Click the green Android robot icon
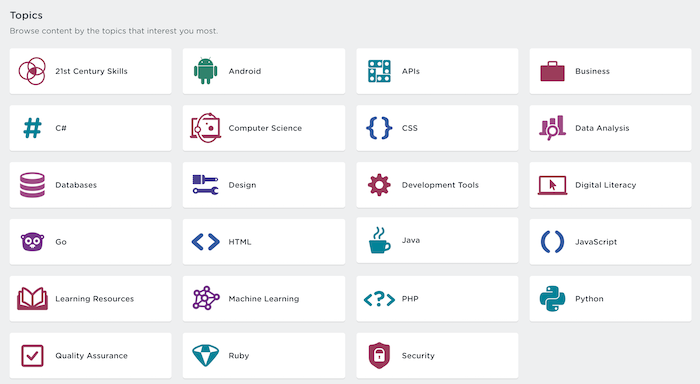 pos(205,71)
